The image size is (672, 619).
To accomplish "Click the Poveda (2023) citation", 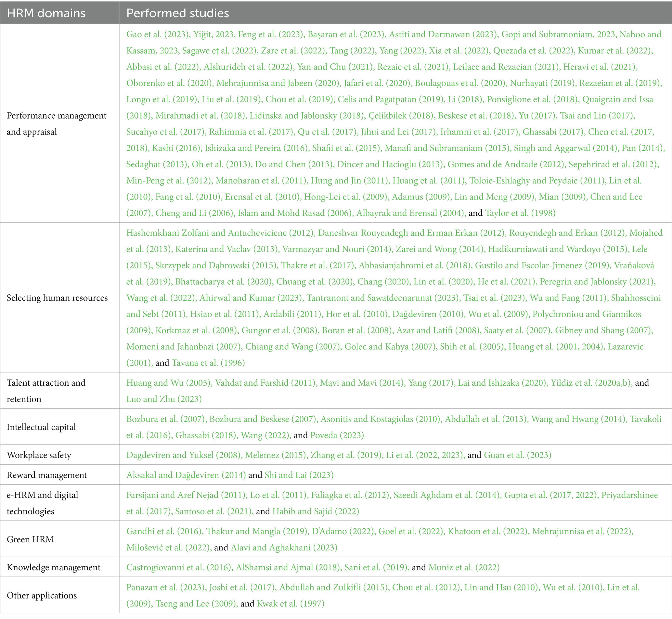I will (x=337, y=435).
